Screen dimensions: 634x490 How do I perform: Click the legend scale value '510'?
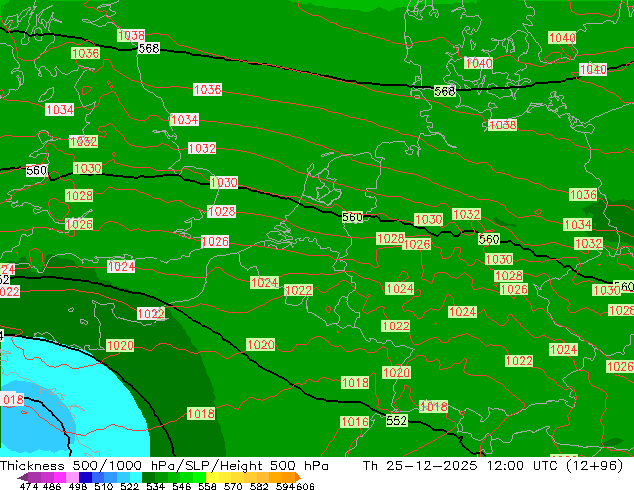coord(104,486)
